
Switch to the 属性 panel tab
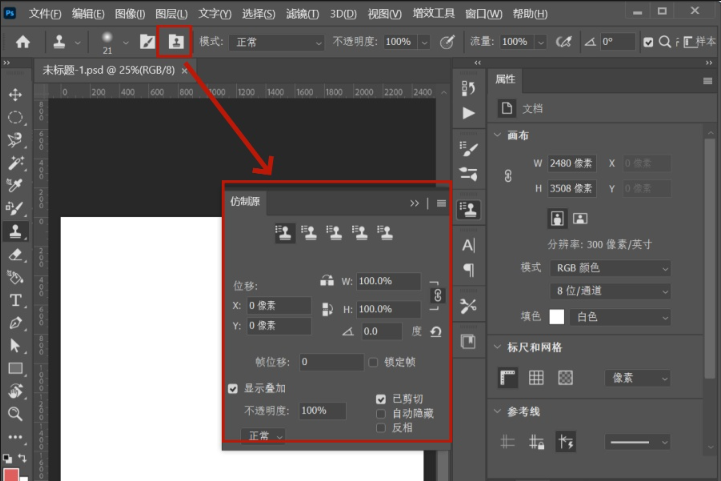[x=505, y=80]
